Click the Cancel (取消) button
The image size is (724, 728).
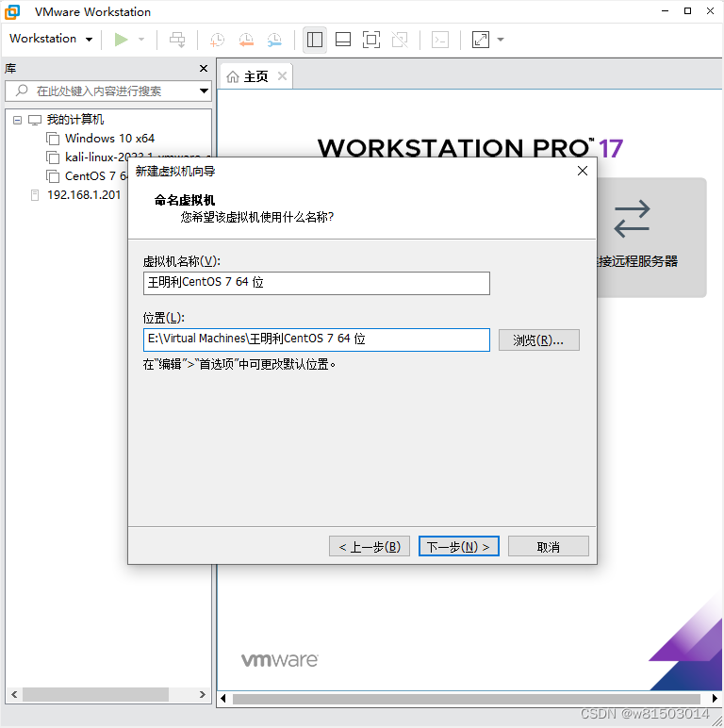point(549,546)
